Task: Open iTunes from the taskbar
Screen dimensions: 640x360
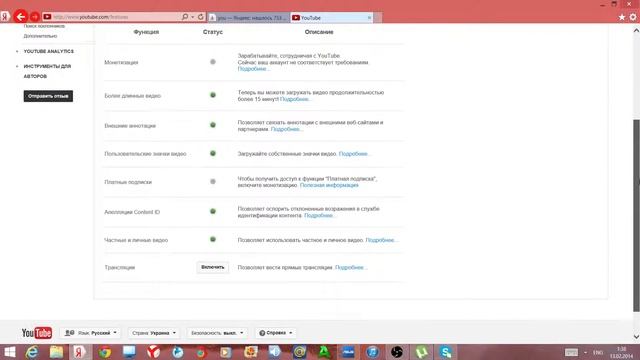Action: click(x=372, y=352)
